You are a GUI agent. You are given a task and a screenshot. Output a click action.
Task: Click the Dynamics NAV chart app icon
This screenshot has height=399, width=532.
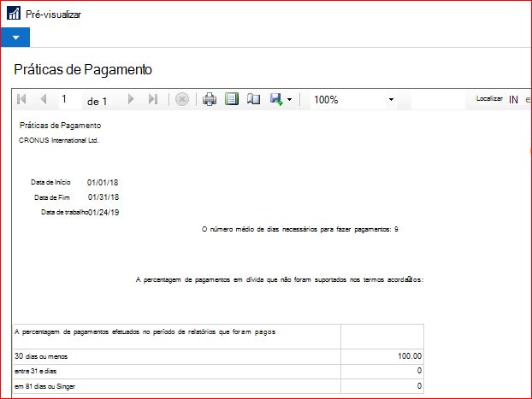[x=14, y=13]
